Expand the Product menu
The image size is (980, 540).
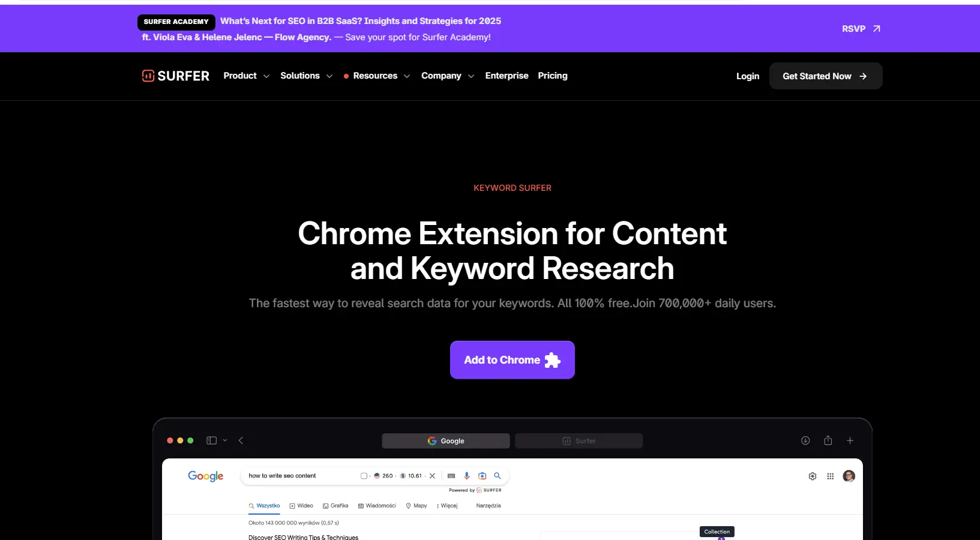(246, 76)
